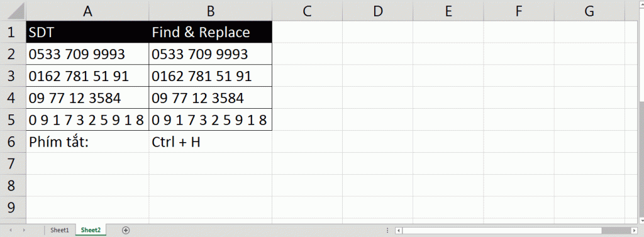
Task: Select column B header
Action: click(x=210, y=11)
